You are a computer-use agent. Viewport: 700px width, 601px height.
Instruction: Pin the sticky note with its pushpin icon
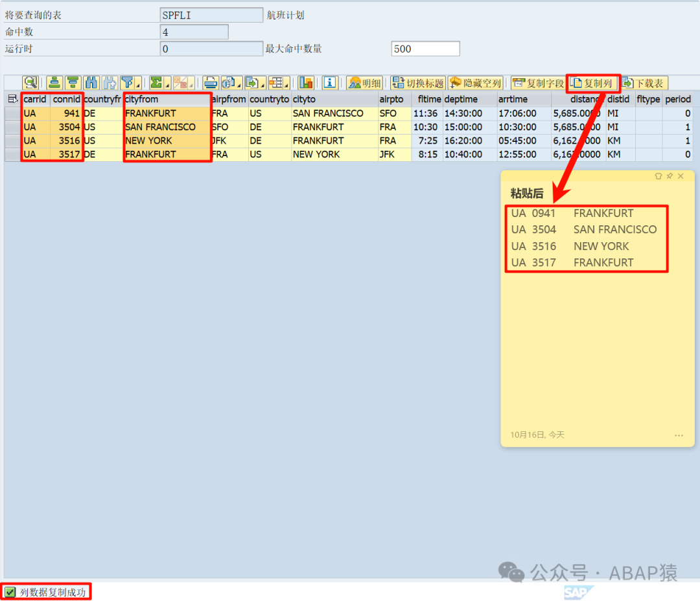click(x=669, y=176)
